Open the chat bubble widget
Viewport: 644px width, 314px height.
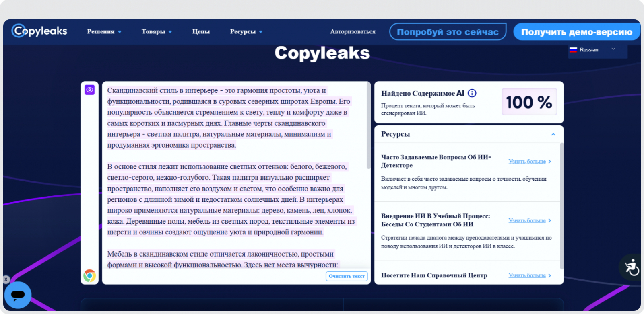point(18,295)
